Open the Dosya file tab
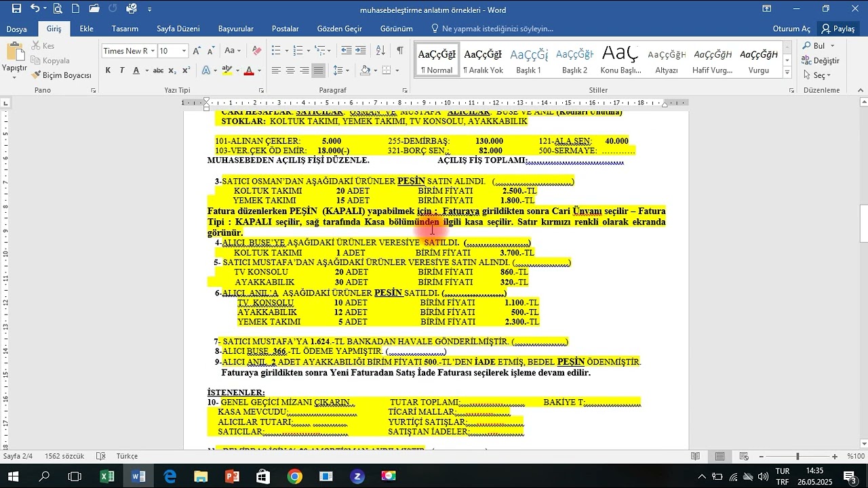 16,28
